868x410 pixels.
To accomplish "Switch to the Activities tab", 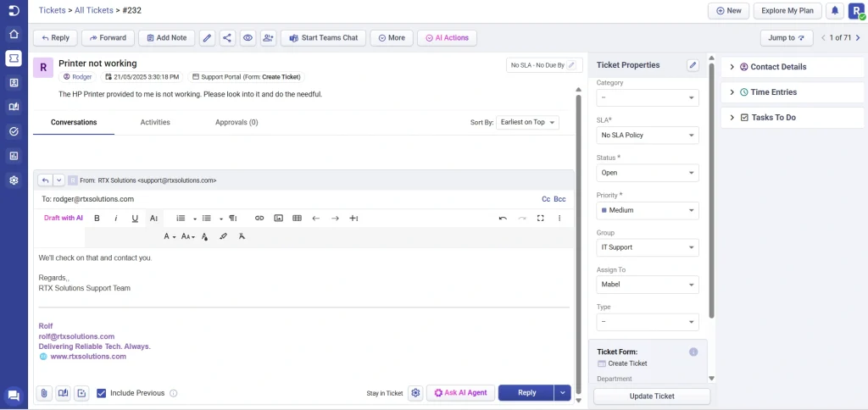I will [155, 122].
